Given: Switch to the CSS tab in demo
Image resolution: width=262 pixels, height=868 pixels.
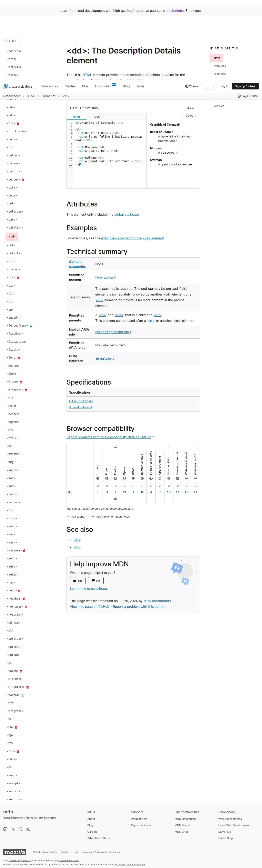Looking at the screenshot, I should pyautogui.click(x=97, y=117).
